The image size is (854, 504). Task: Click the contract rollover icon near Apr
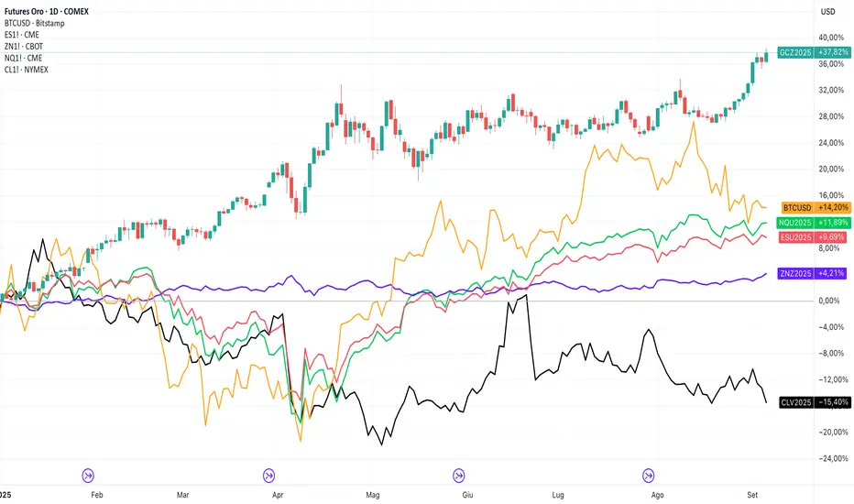269,475
